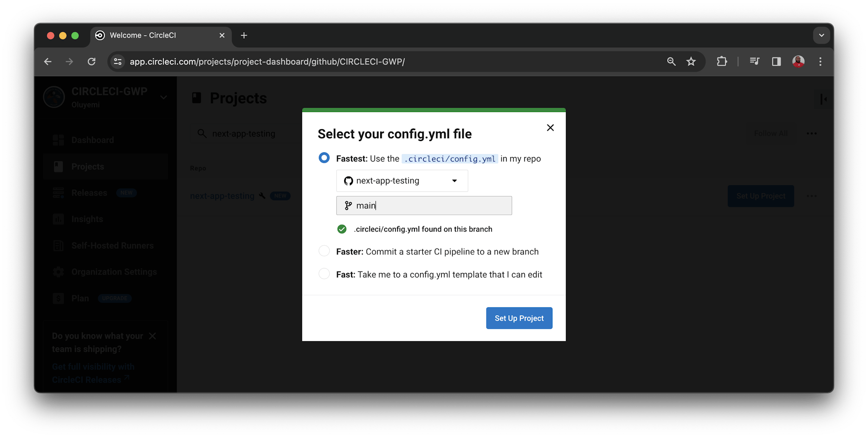This screenshot has height=438, width=868.
Task: Click the GitHub icon in the repo selector
Action: click(x=348, y=181)
